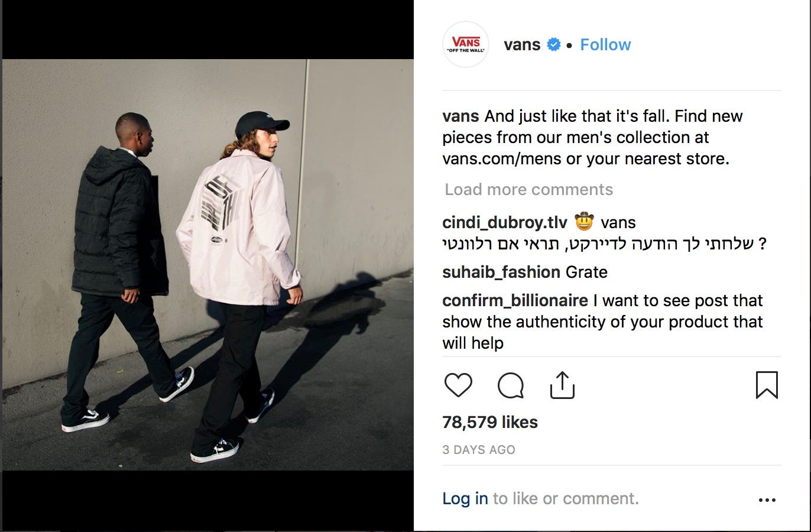Open the three-dot more options menu
Image resolution: width=811 pixels, height=532 pixels.
pos(767,500)
